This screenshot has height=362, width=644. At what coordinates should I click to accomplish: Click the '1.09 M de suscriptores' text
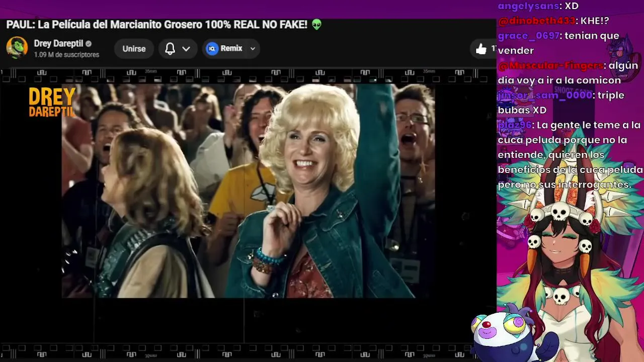(66, 55)
